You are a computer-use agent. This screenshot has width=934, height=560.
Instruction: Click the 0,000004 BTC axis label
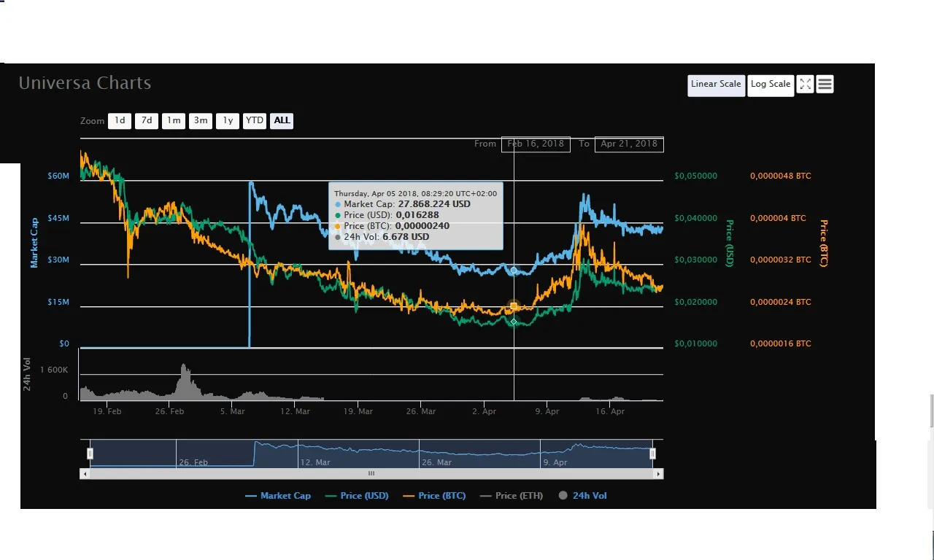click(x=778, y=218)
